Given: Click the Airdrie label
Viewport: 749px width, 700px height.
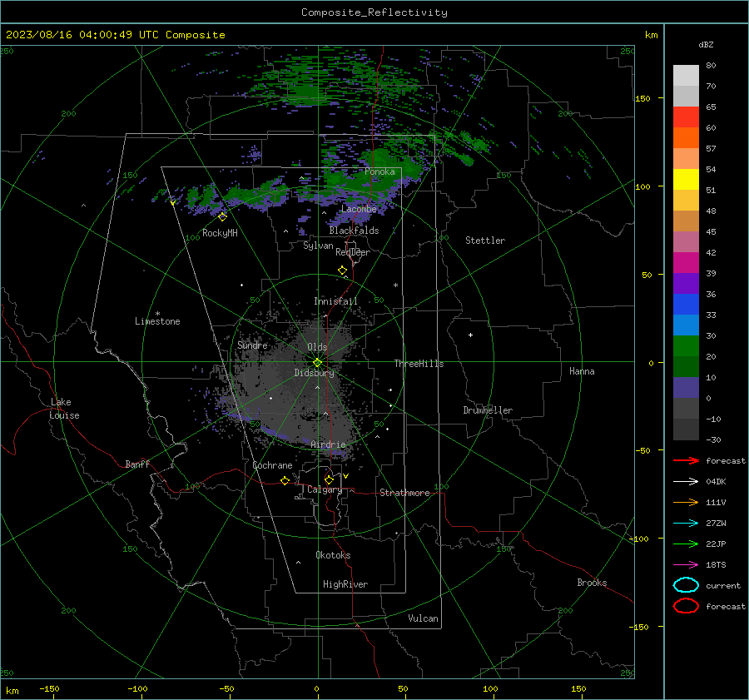Looking at the screenshot, I should (x=328, y=444).
